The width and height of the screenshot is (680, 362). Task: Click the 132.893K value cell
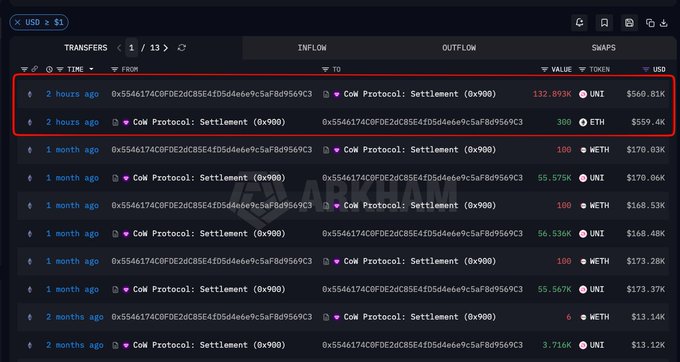click(x=552, y=94)
